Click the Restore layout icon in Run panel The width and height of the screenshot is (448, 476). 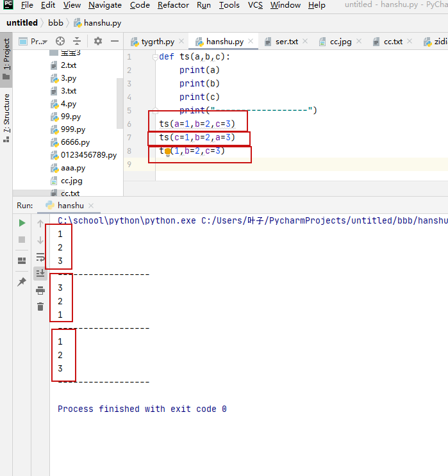(x=22, y=261)
